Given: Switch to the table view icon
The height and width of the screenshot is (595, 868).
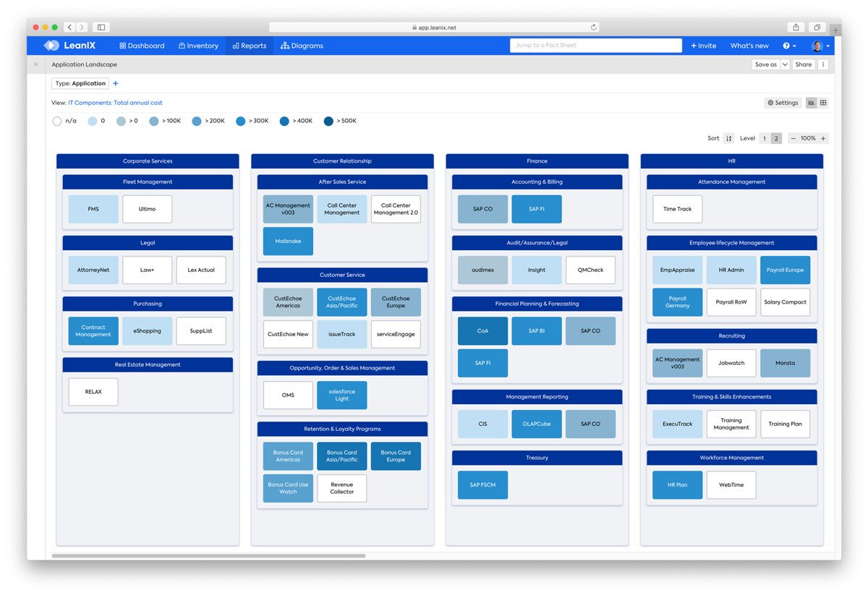Looking at the screenshot, I should [x=823, y=103].
